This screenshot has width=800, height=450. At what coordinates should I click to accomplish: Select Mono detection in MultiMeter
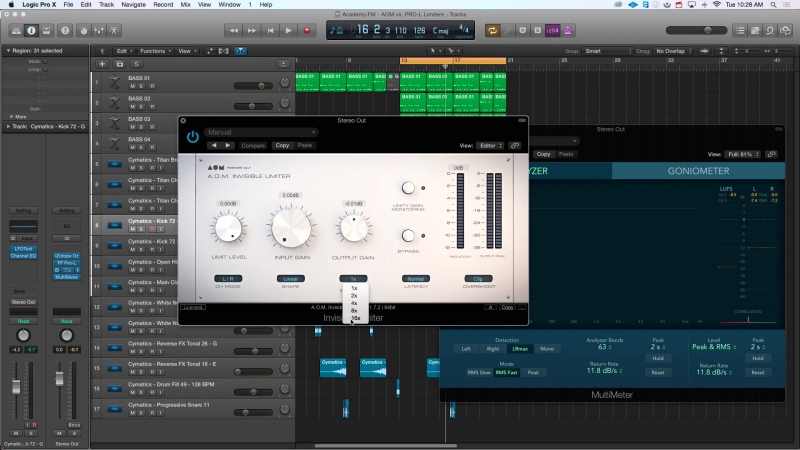coord(547,349)
